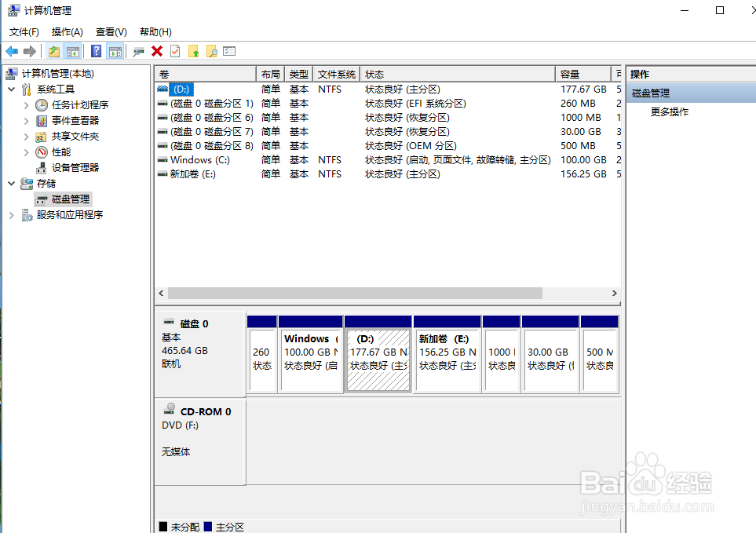Select the 磁盘分区 7 volume row
The width and height of the screenshot is (756, 533).
click(x=388, y=132)
